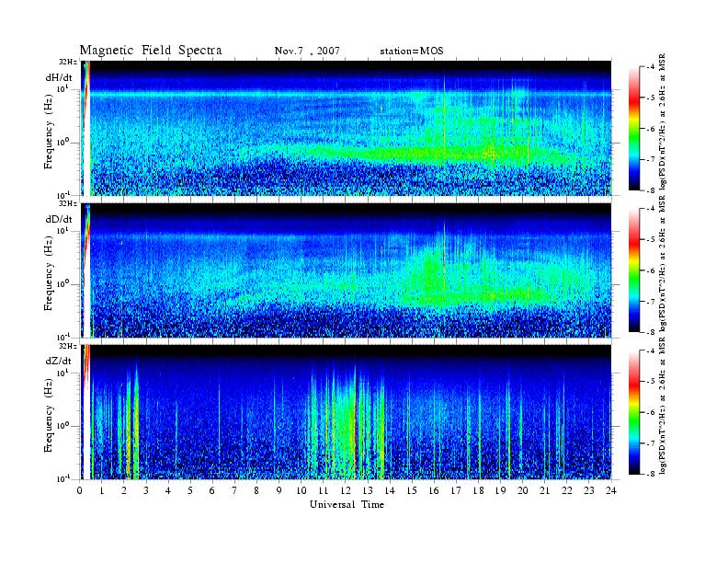Click inside the dZ/dt spectrogram plot
Viewport: 728px width, 563px height.
click(x=346, y=412)
